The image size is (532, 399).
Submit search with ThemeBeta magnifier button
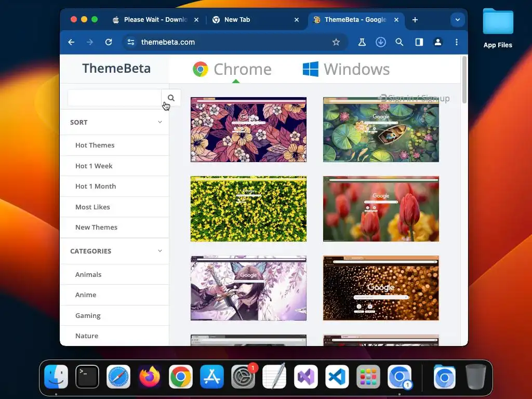tap(171, 98)
